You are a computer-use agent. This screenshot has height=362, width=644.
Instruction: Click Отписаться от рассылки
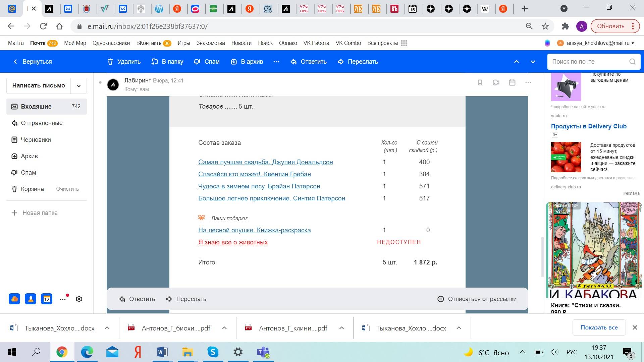click(477, 299)
